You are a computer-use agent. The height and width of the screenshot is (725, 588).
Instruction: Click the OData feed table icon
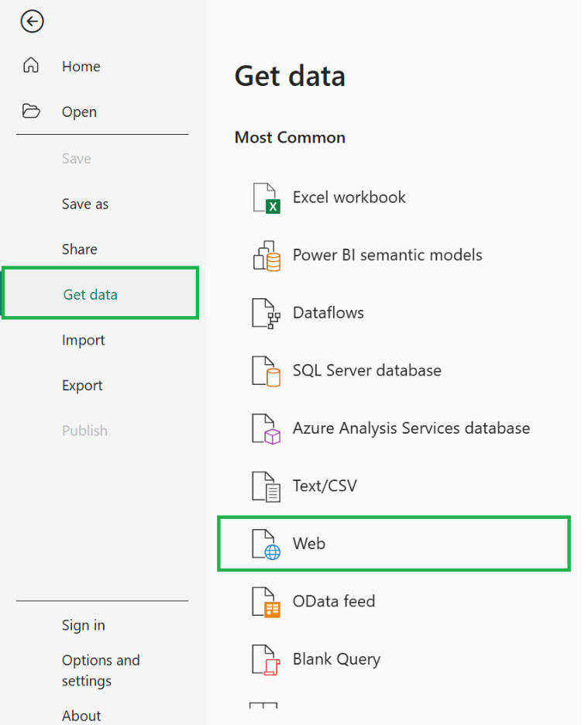pyautogui.click(x=266, y=602)
